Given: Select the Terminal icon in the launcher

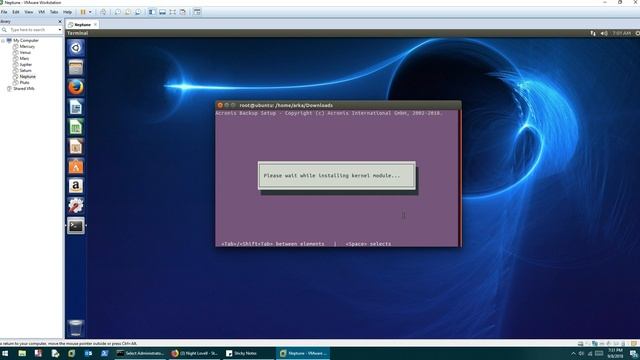Looking at the screenshot, I should pos(76,226).
